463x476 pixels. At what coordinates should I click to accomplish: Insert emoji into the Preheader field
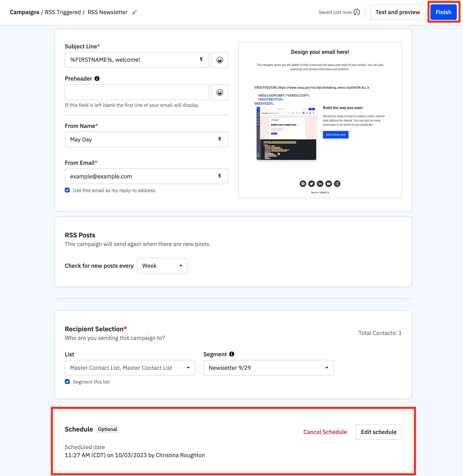(220, 92)
